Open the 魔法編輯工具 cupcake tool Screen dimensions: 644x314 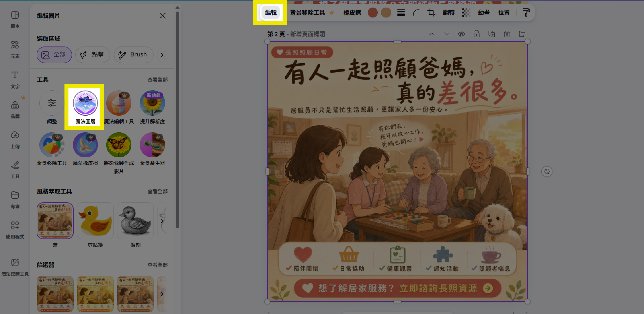[x=119, y=107]
